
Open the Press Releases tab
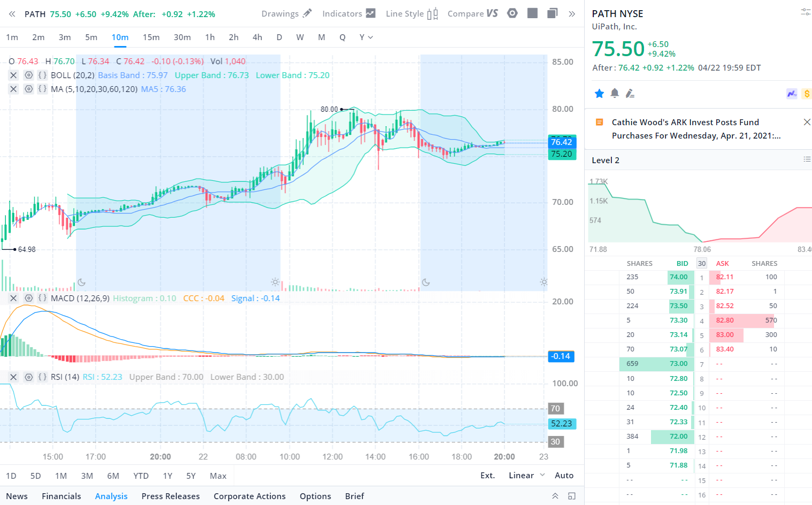pos(171,496)
